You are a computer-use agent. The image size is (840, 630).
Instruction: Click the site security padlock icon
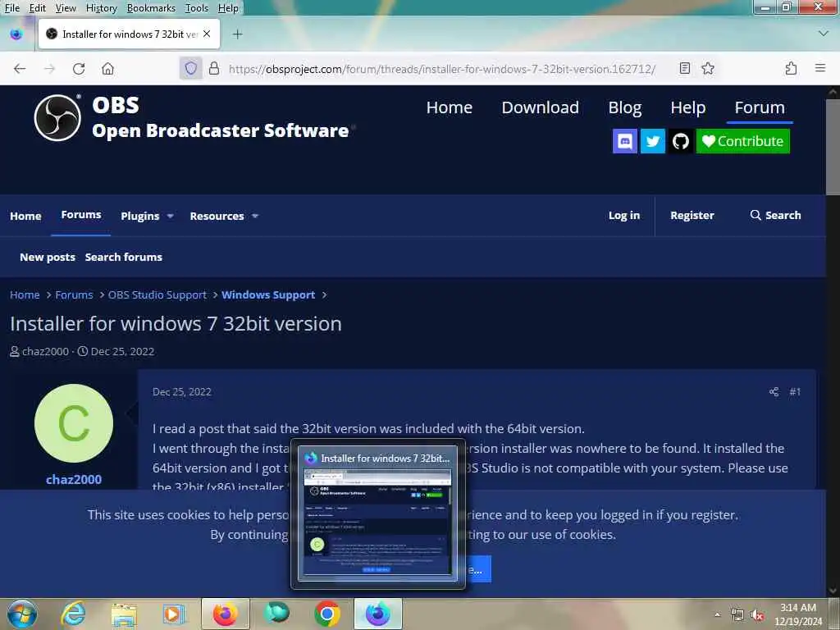pyautogui.click(x=214, y=69)
